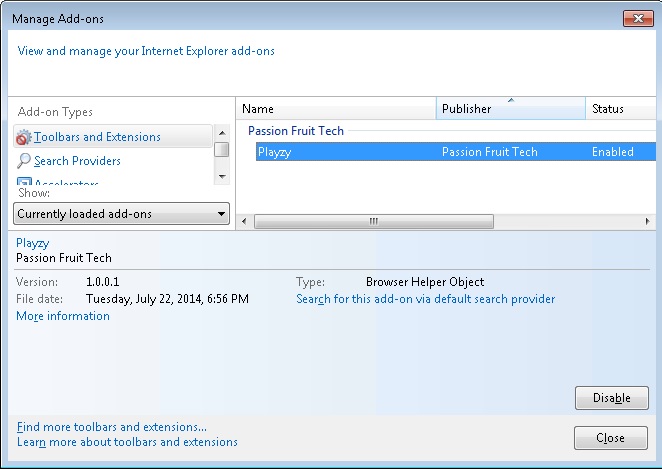Click the Enabled status cell
Image resolution: width=662 pixels, height=469 pixels.
point(613,152)
